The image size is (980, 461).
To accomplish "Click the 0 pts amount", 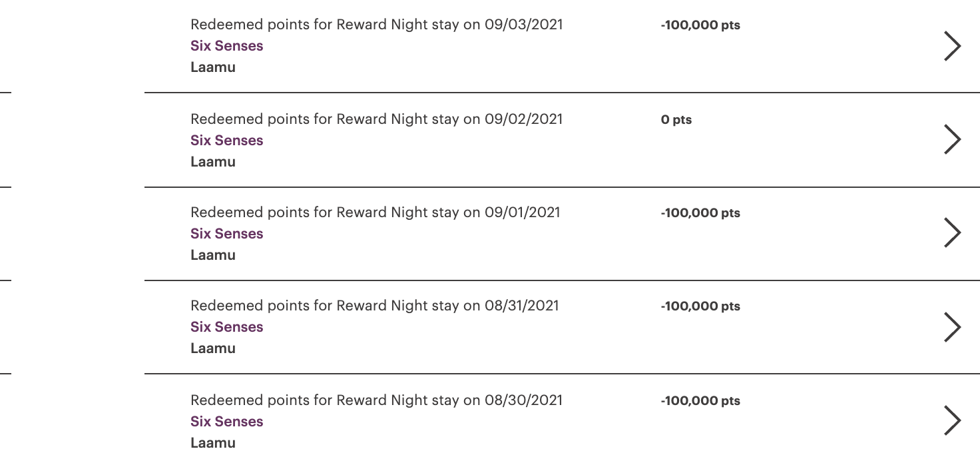I will click(676, 120).
